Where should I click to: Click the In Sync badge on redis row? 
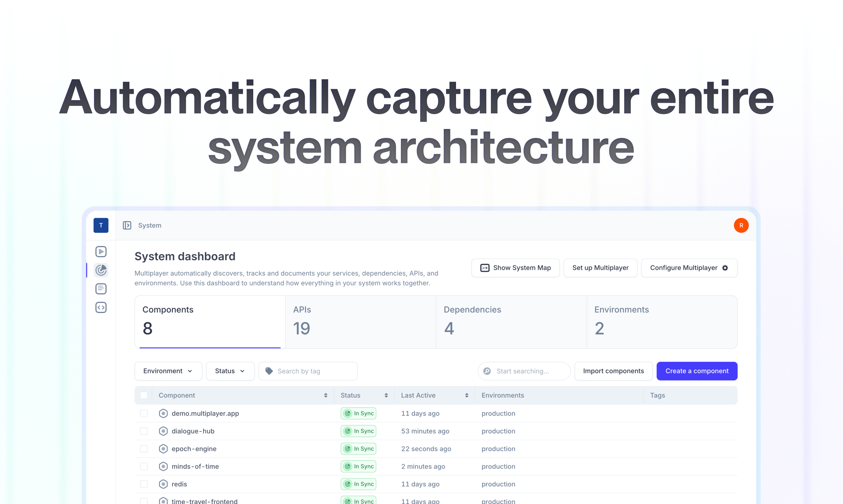tap(358, 484)
